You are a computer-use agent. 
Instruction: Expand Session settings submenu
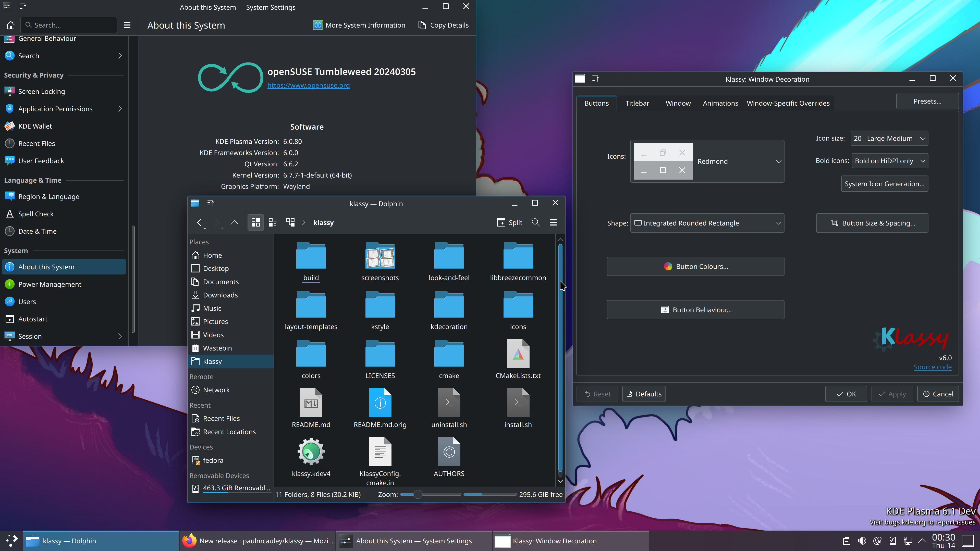tap(120, 336)
